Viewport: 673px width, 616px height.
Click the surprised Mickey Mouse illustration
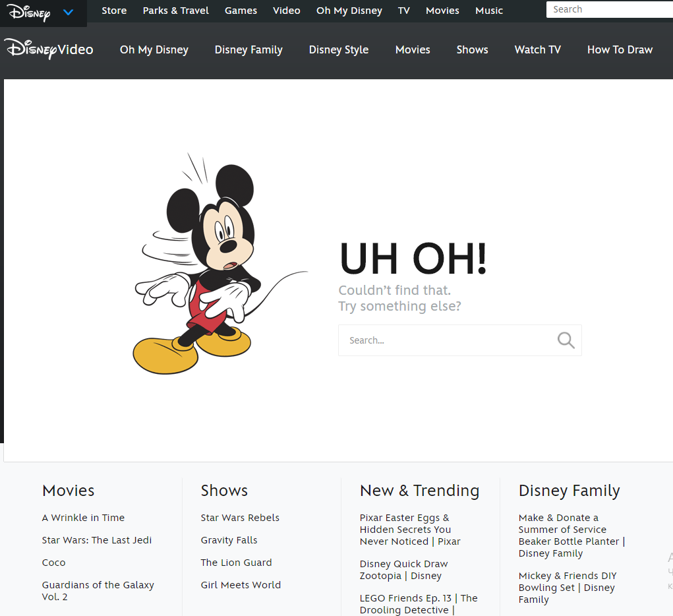[219, 264]
